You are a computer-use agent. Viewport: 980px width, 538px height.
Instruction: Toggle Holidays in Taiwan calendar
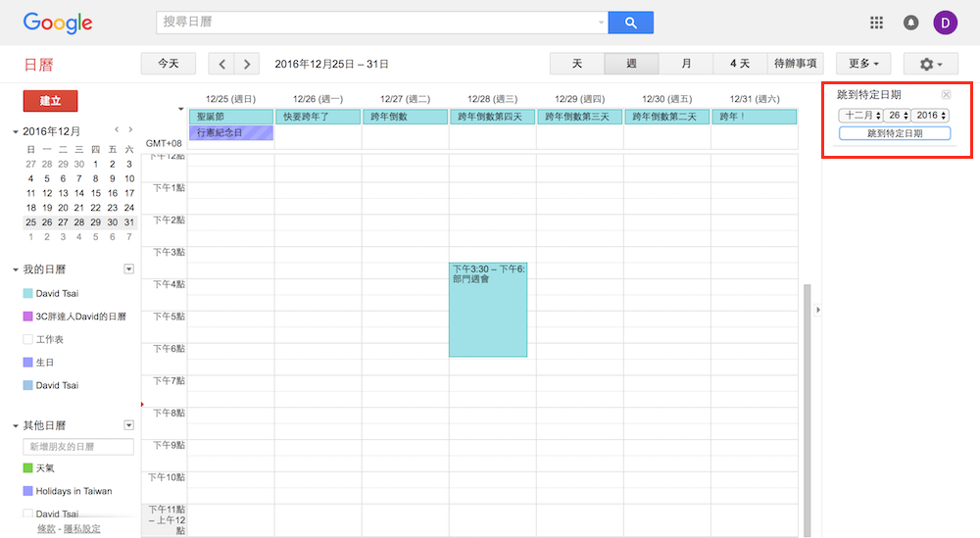click(x=28, y=491)
